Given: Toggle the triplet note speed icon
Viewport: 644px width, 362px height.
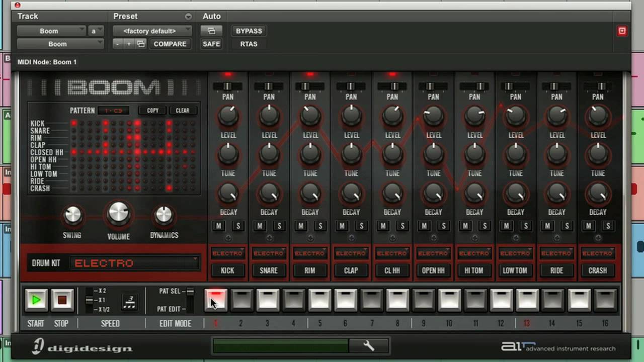Looking at the screenshot, I should pyautogui.click(x=129, y=302).
